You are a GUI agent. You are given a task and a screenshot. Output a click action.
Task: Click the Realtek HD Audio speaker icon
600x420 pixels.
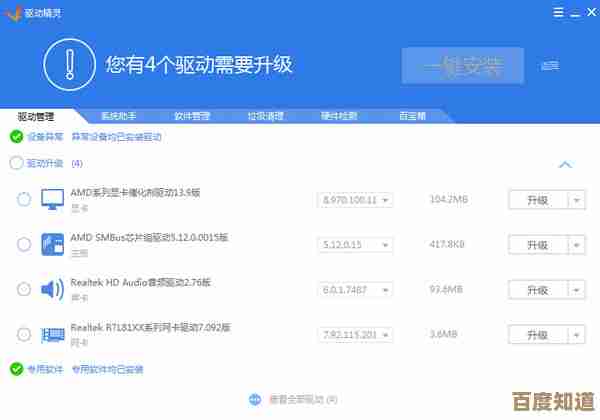52,289
